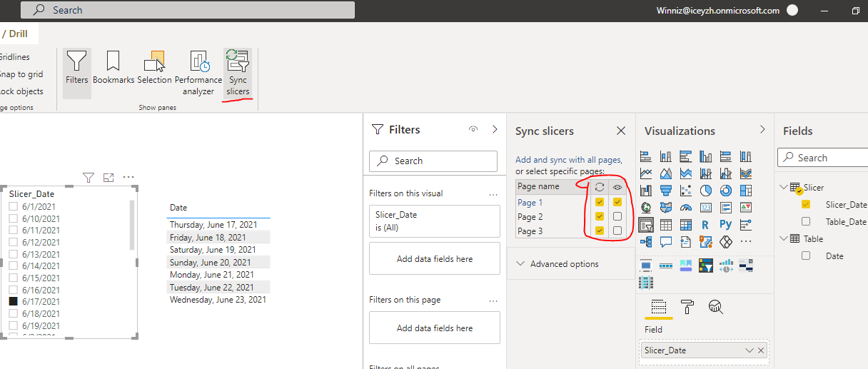Click the slicer list vertical scrollbar
868x369 pixels.
tap(131, 225)
